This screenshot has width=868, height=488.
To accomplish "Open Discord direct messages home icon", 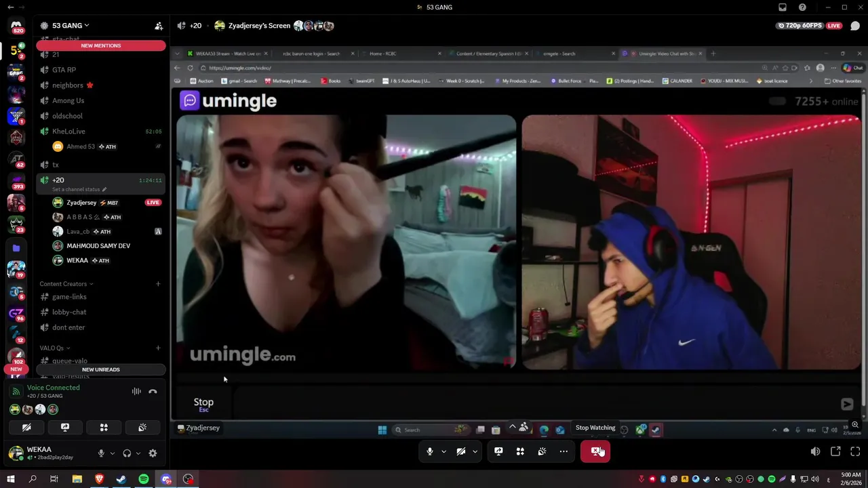I will point(17,26).
